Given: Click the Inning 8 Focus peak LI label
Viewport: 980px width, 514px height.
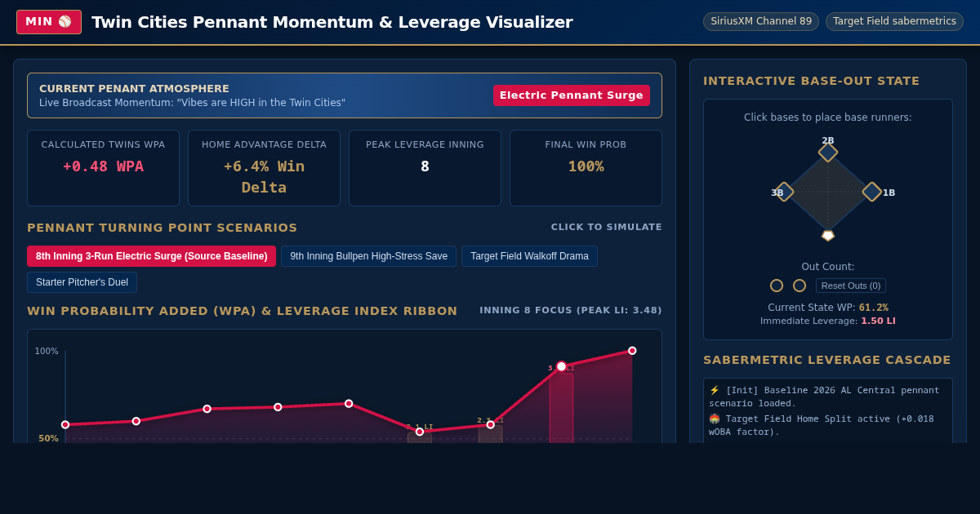Looking at the screenshot, I should pyautogui.click(x=571, y=310).
